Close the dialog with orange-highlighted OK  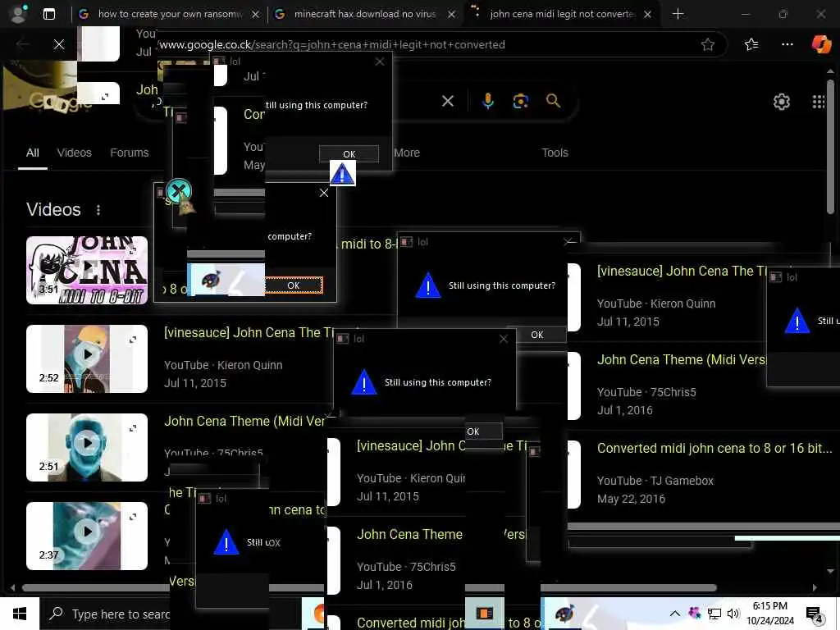pos(323,193)
